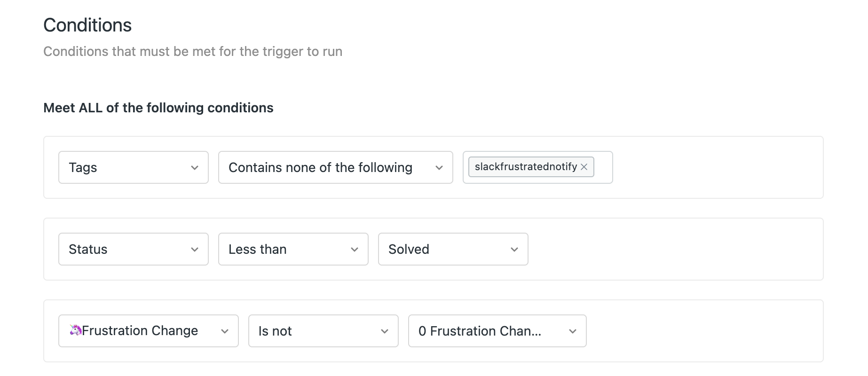Click the chevron arrow in Tags dropdown
The height and width of the screenshot is (376, 868).
[195, 168]
